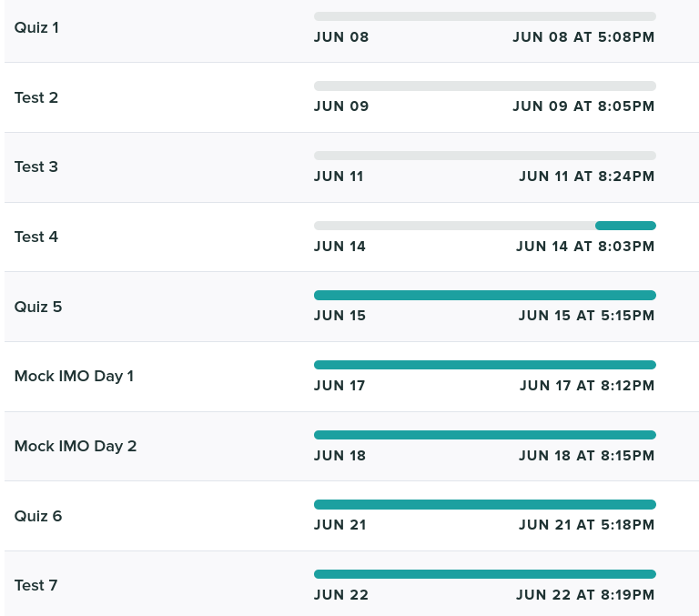Viewport: 699px width, 616px height.
Task: Click the teal Quiz 5 progress bar
Action: (484, 295)
